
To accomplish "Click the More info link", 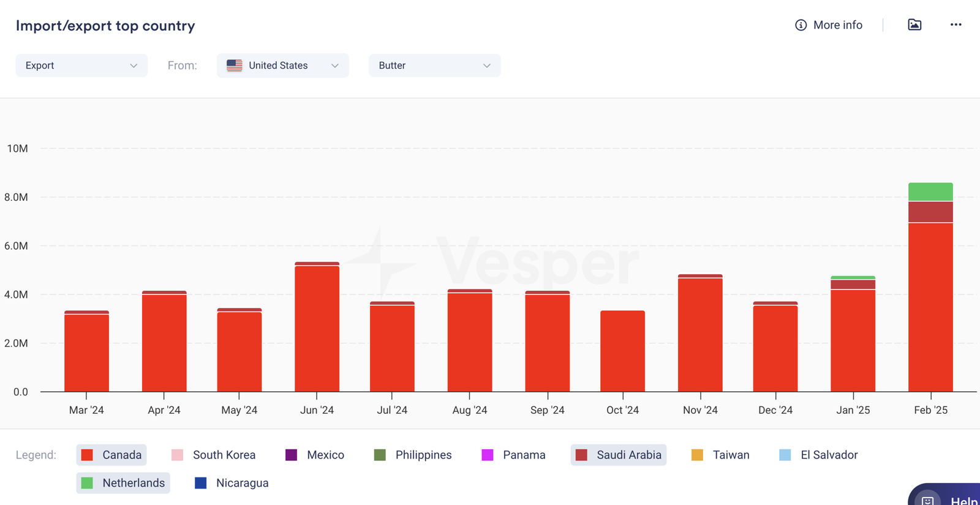I will pos(837,25).
